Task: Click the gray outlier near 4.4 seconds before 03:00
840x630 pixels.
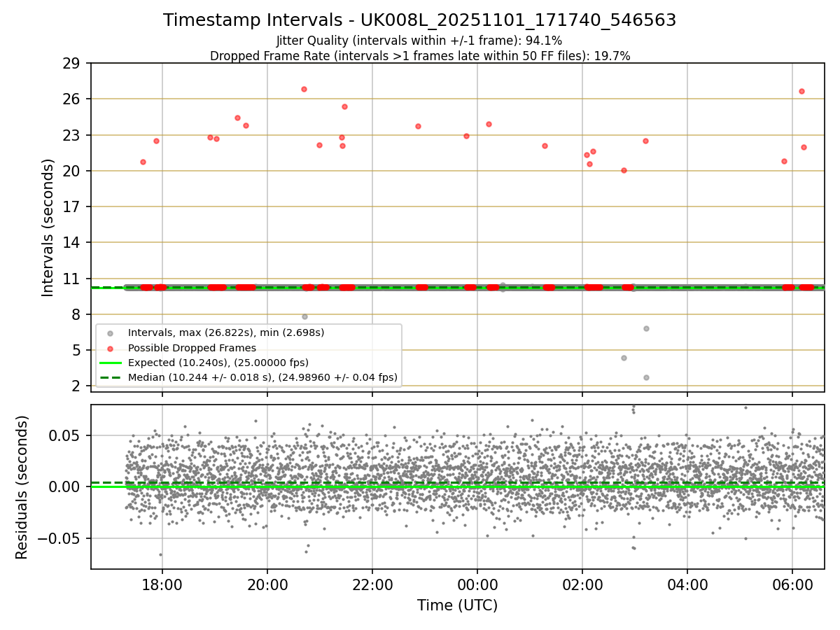Action: pyautogui.click(x=624, y=358)
